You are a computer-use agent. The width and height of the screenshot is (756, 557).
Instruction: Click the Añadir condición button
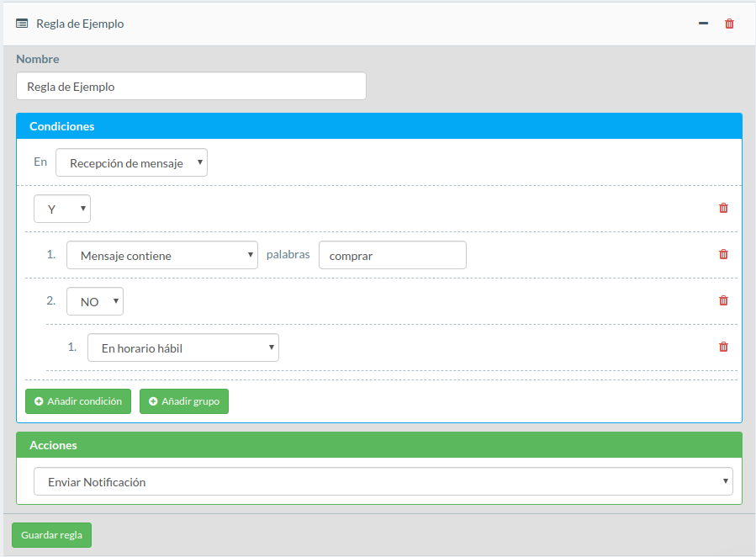pyautogui.click(x=78, y=401)
